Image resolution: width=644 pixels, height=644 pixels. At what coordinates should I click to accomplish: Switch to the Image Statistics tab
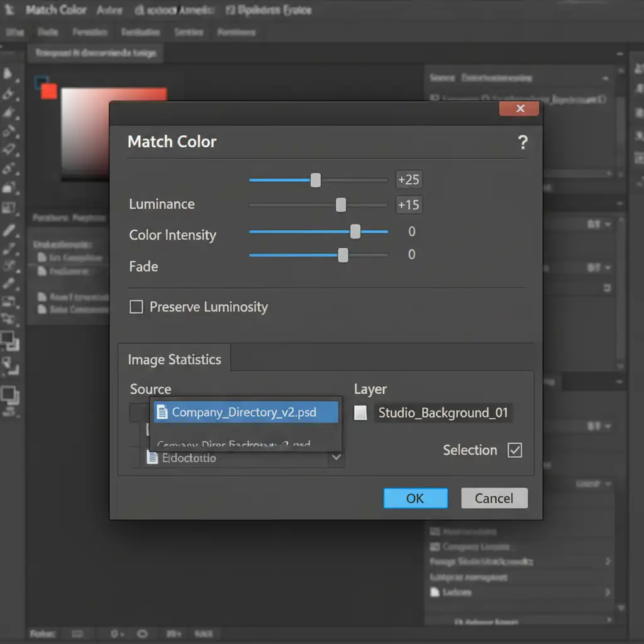(x=174, y=360)
